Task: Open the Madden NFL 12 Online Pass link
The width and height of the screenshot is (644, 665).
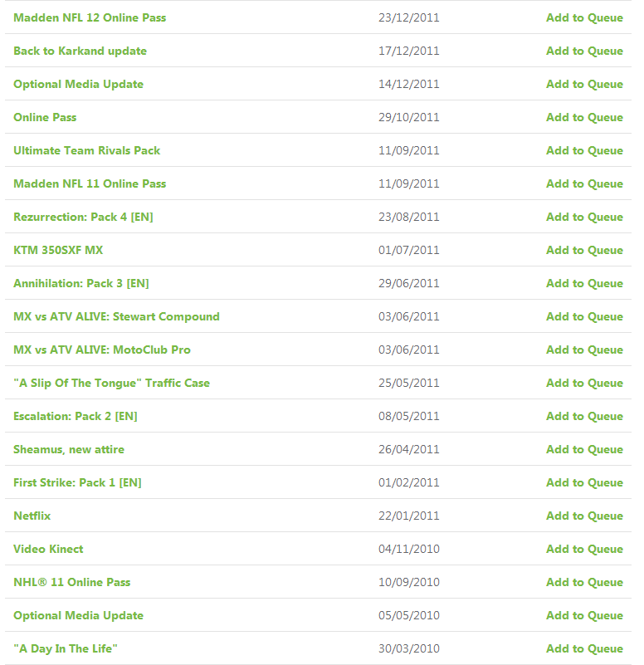Action: pos(90,17)
